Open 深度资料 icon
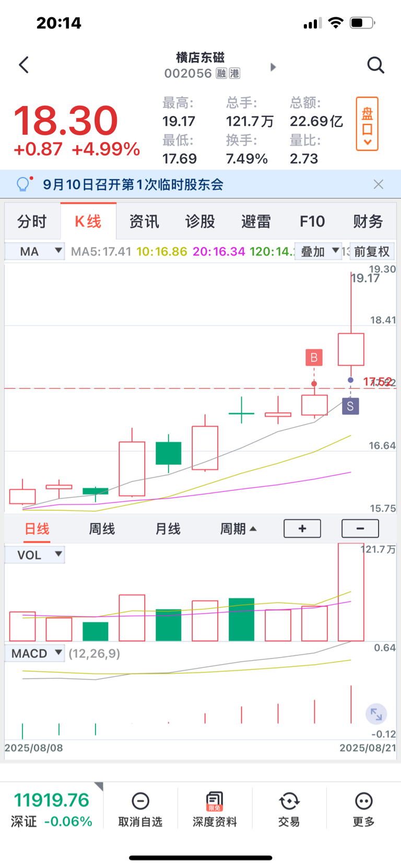The width and height of the screenshot is (401, 868). coord(215,801)
